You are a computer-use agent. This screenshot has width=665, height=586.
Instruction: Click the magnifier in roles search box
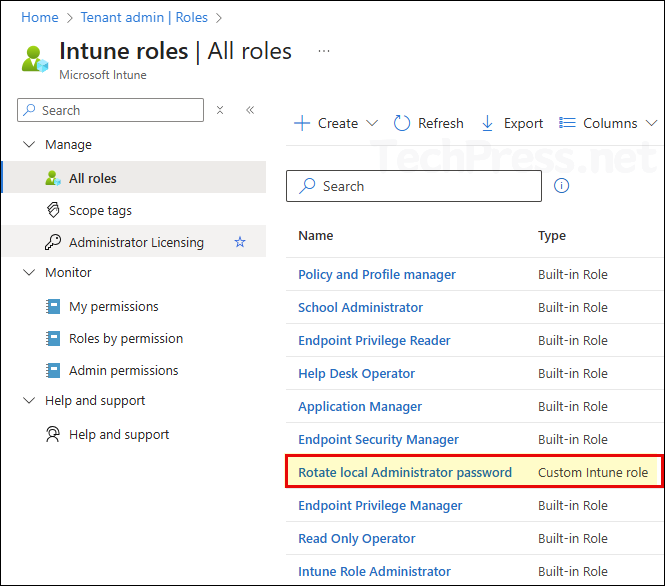coord(307,186)
